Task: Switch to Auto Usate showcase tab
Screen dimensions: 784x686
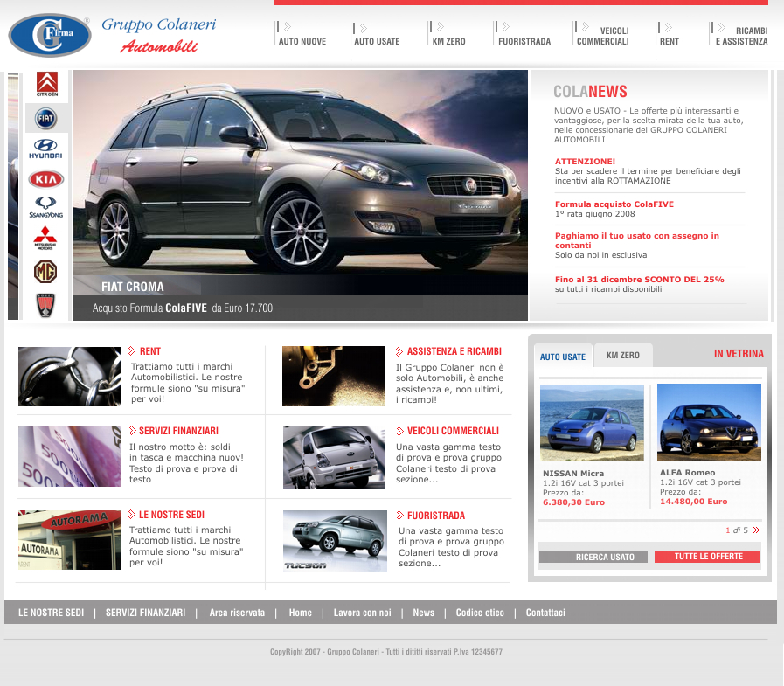Action: pos(563,357)
